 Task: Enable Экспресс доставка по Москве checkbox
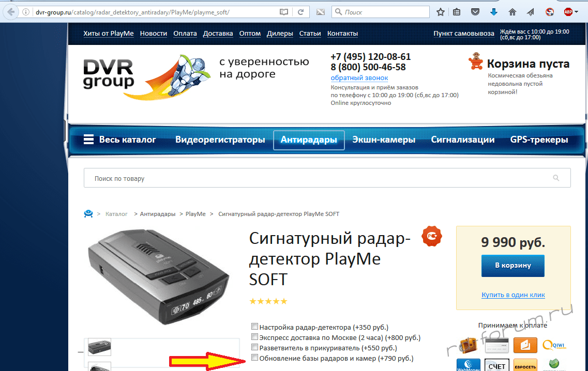[254, 337]
